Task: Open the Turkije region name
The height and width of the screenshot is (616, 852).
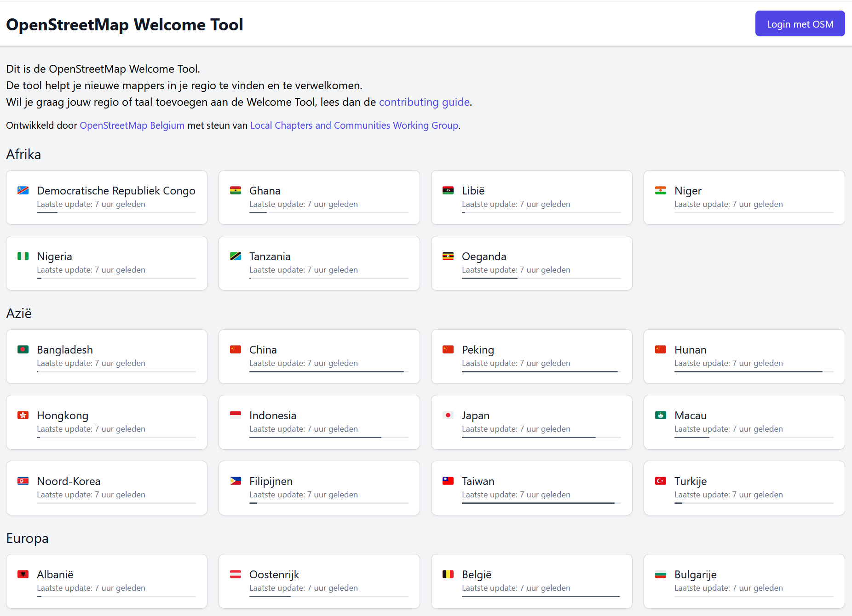Action: (x=691, y=481)
